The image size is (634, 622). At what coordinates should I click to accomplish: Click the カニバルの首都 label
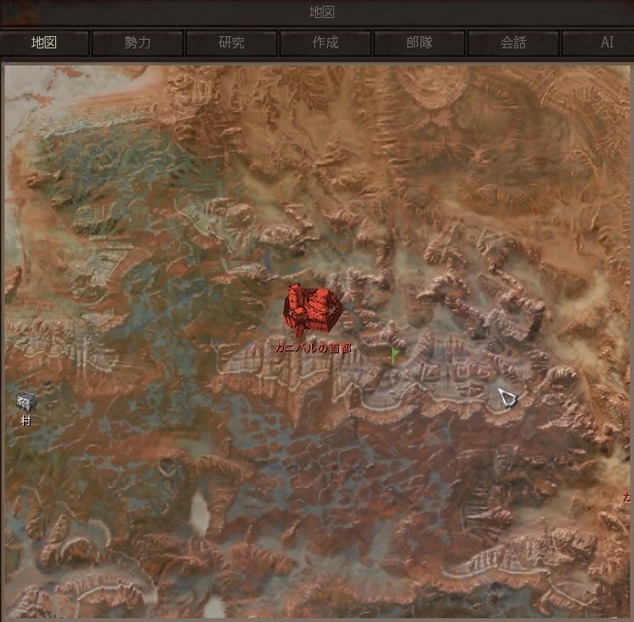[x=313, y=348]
